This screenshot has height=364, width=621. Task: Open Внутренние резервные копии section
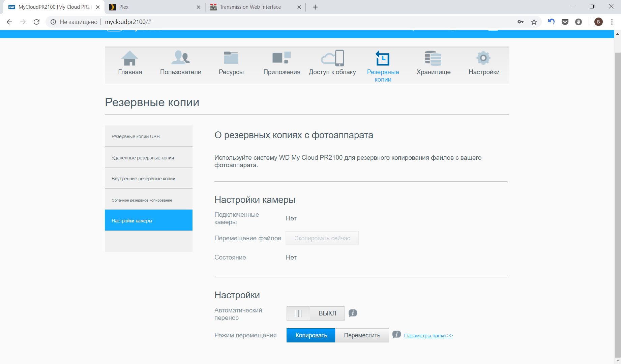[x=149, y=178]
